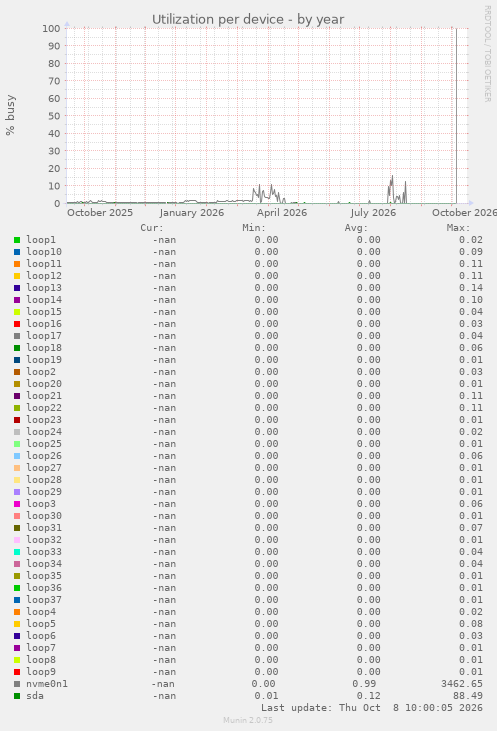Click the loop26 light blue swatch

click(x=17, y=456)
